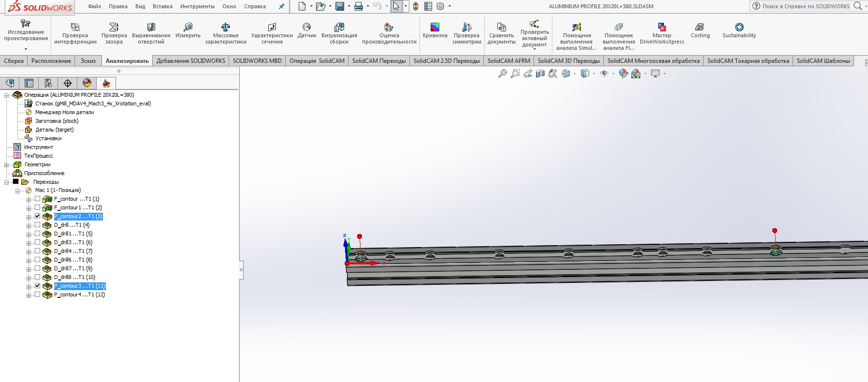Open the FeatureManager design tree tab
Image resolution: width=868 pixels, height=382 pixels.
coord(10,83)
